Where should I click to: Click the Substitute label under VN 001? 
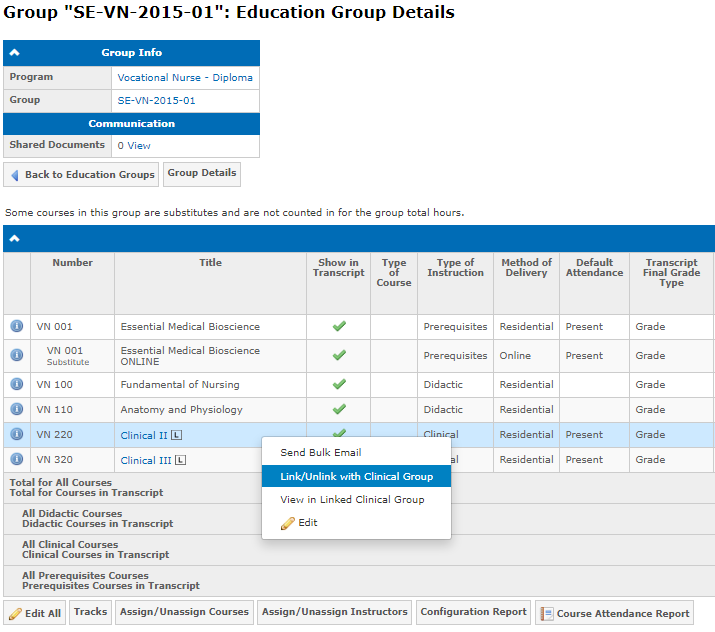click(x=68, y=362)
